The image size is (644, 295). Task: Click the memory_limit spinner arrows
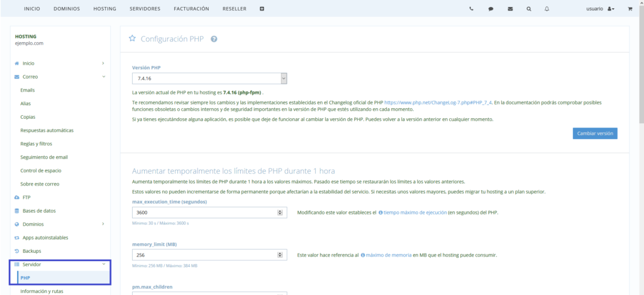click(280, 255)
